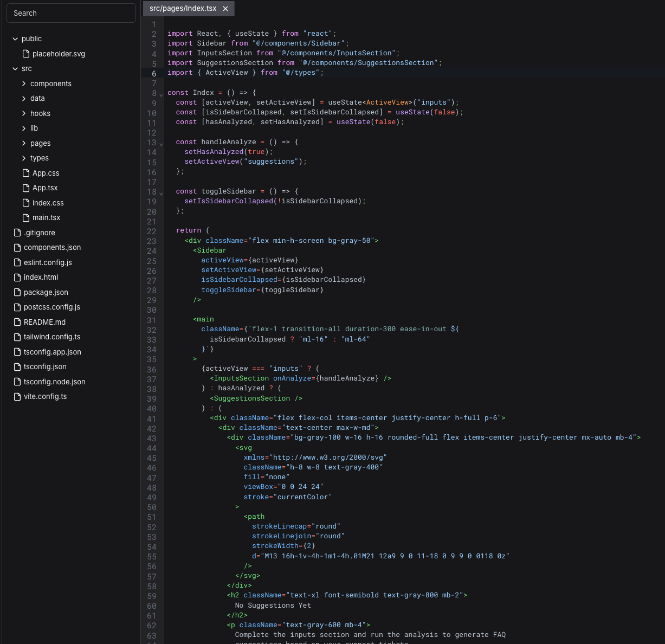The height and width of the screenshot is (644, 665).
Task: Expand the hooks folder
Action: 24,113
